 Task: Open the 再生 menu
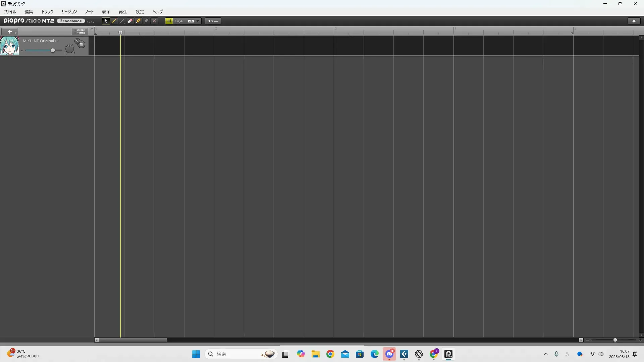click(123, 12)
